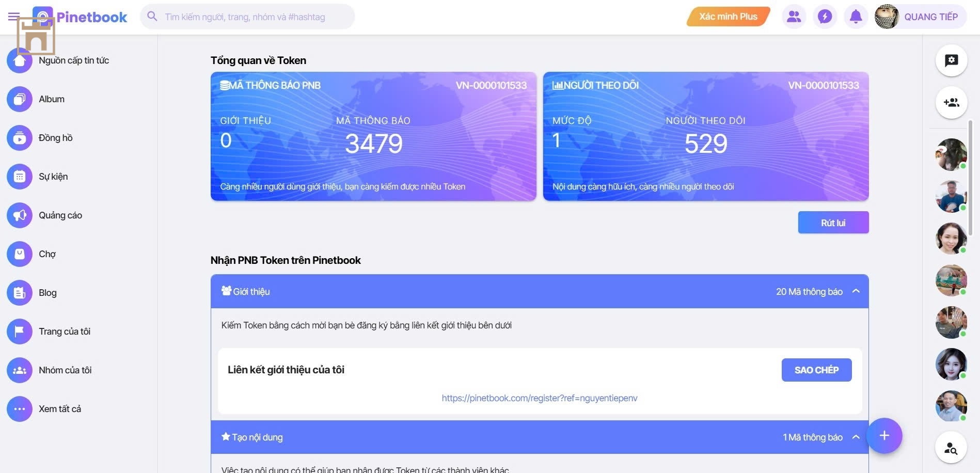Click the add friends icon on right rail
The width and height of the screenshot is (980, 473).
[x=951, y=102]
